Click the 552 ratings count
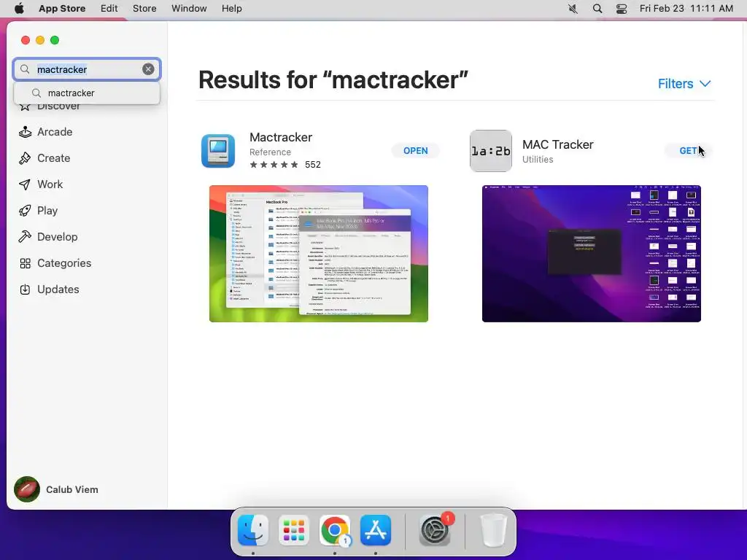Screen dimensions: 747x560 pyautogui.click(x=313, y=165)
